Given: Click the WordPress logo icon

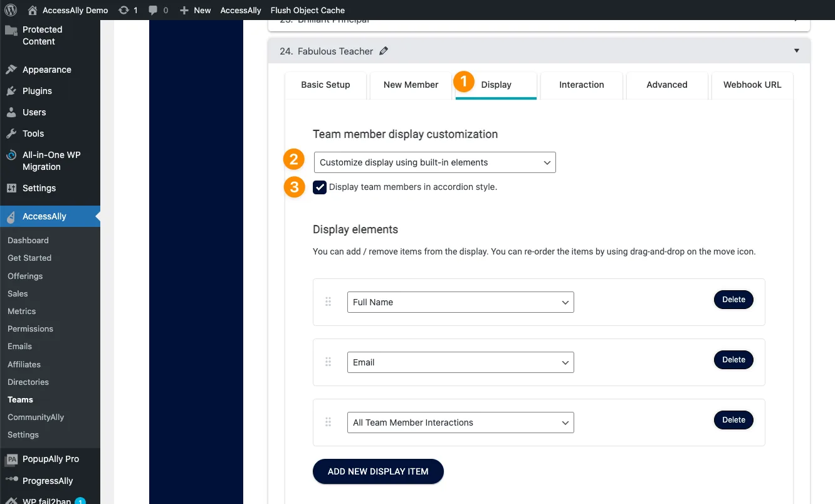Looking at the screenshot, I should (x=11, y=10).
